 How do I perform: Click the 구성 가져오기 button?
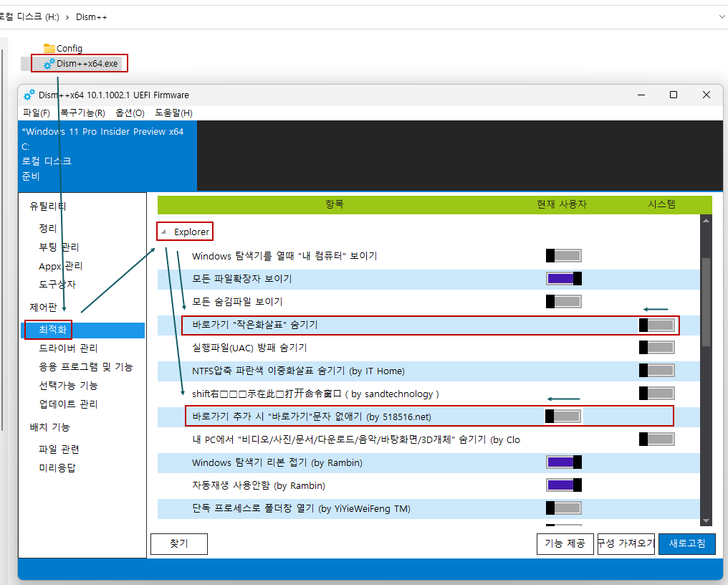click(626, 543)
